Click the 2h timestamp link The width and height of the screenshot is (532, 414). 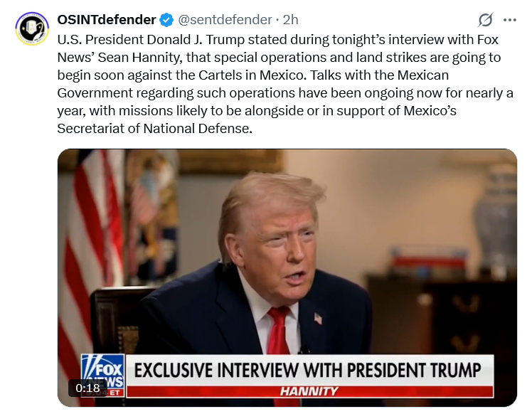[x=290, y=20]
